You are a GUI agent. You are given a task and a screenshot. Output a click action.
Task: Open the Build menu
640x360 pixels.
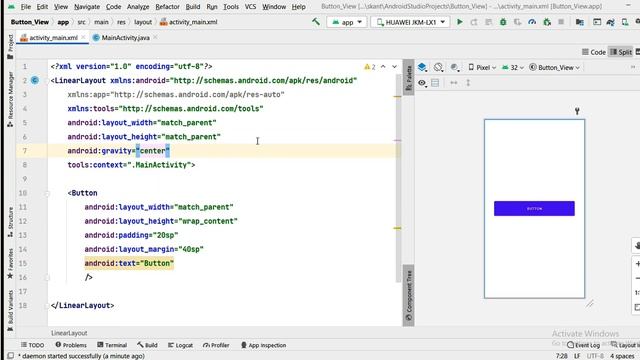tap(193, 7)
